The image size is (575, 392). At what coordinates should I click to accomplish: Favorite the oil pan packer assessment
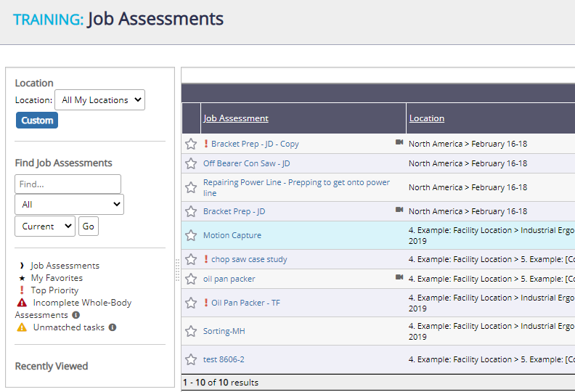pyautogui.click(x=191, y=279)
